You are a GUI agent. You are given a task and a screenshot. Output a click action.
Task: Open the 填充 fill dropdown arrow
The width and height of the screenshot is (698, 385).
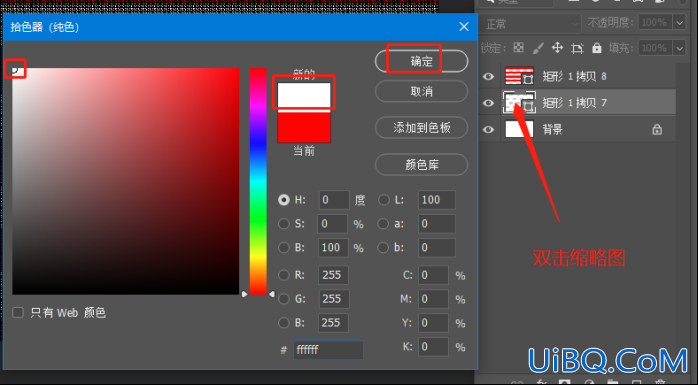pyautogui.click(x=679, y=48)
